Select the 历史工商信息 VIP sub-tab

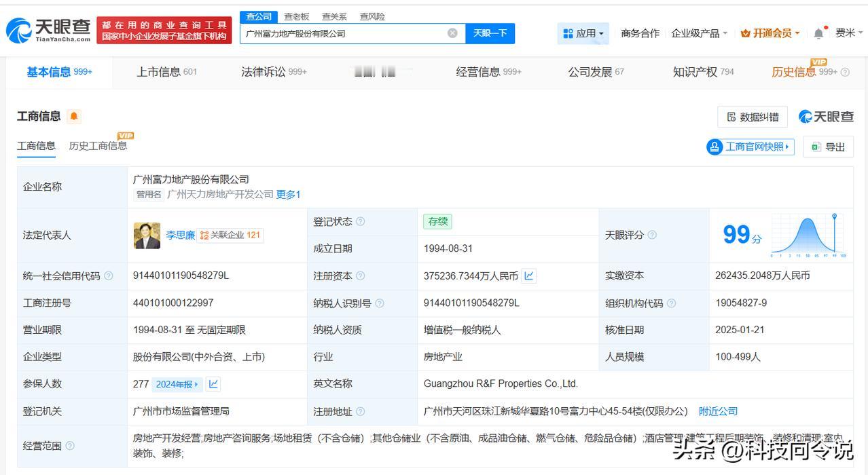(98, 146)
